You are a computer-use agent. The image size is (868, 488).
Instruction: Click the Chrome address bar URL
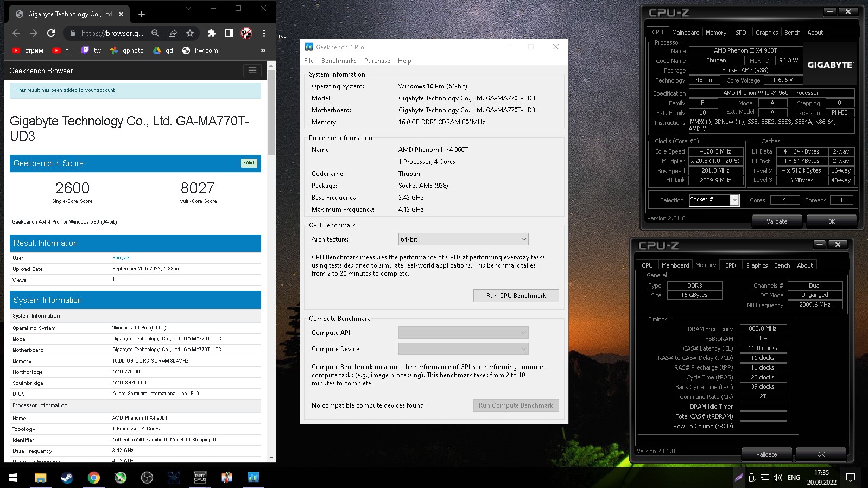(x=112, y=33)
